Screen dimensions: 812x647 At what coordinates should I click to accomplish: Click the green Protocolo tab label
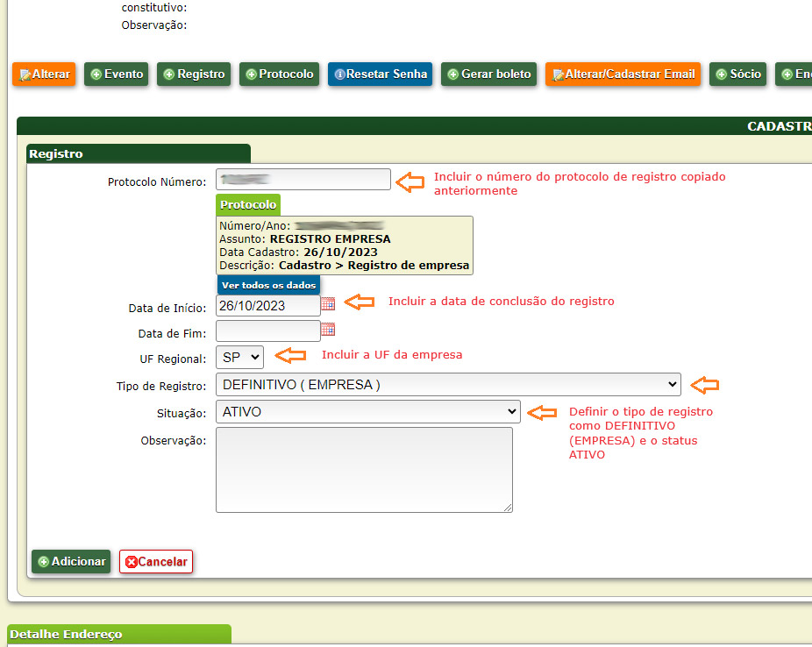[248, 204]
